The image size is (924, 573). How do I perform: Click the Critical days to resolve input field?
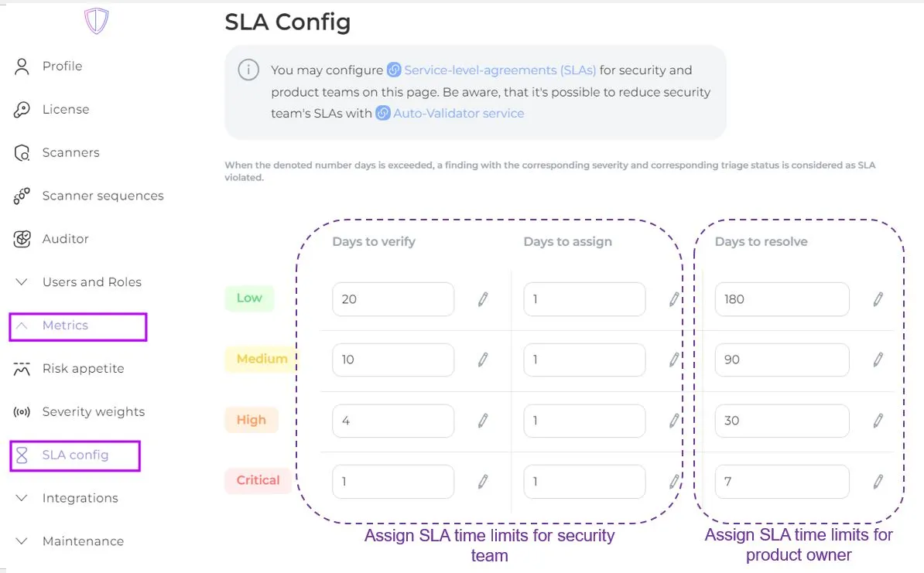781,482
